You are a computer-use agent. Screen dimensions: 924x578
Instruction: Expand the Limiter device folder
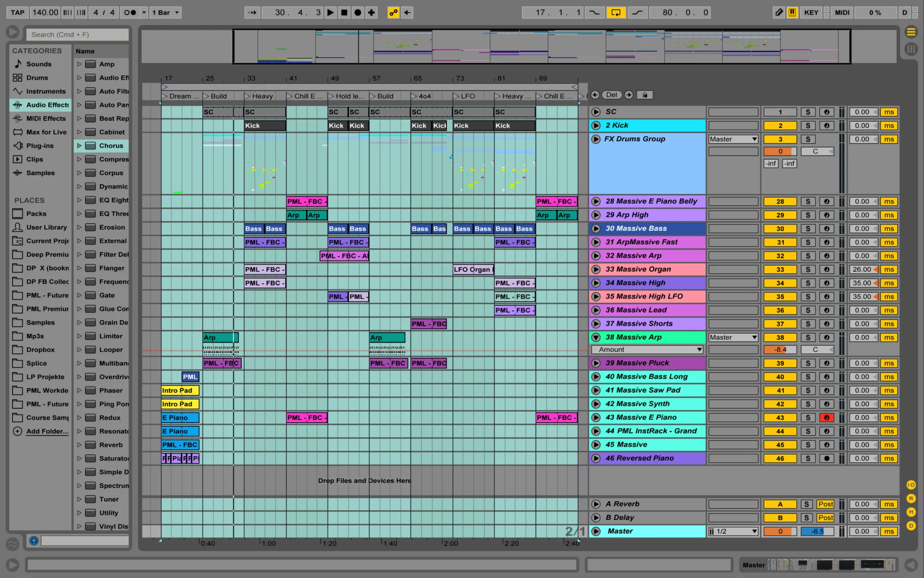(x=79, y=336)
